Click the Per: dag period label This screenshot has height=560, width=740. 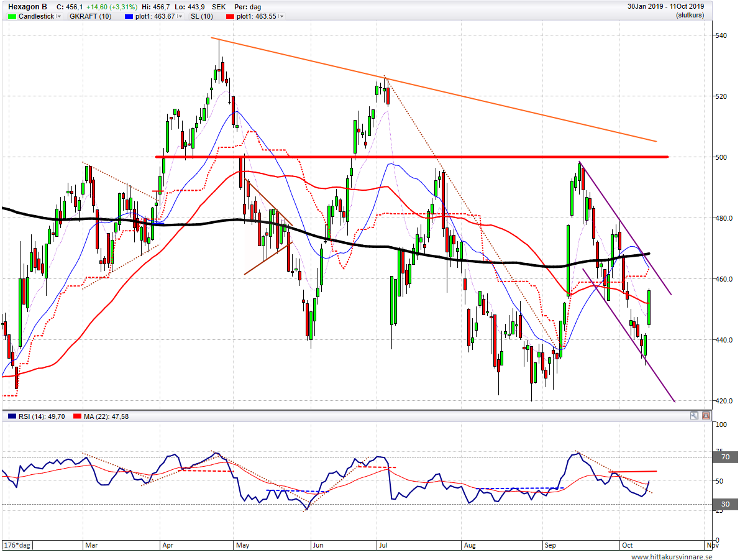[248, 7]
